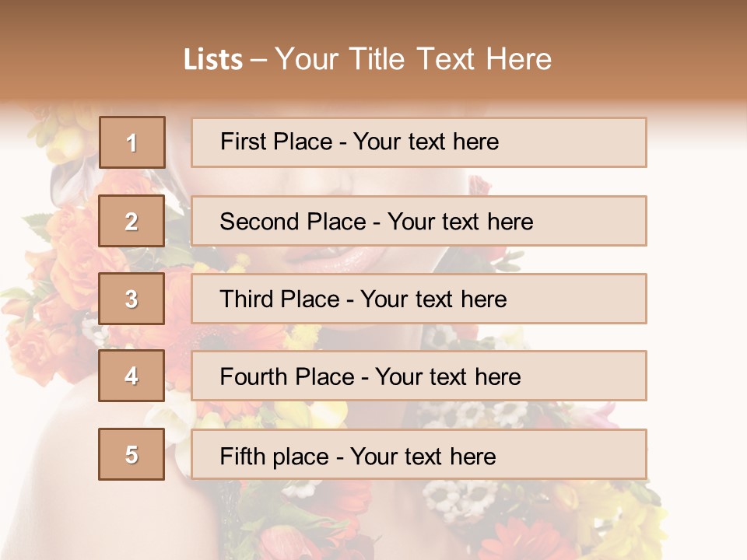Select the Fifth place text bar
The width and height of the screenshot is (747, 560).
click(x=419, y=454)
